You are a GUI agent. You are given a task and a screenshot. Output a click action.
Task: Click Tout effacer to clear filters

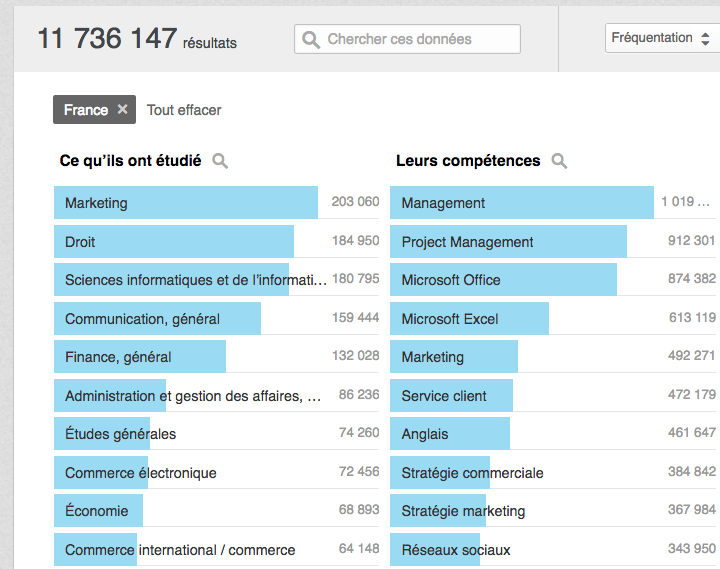[x=184, y=110]
